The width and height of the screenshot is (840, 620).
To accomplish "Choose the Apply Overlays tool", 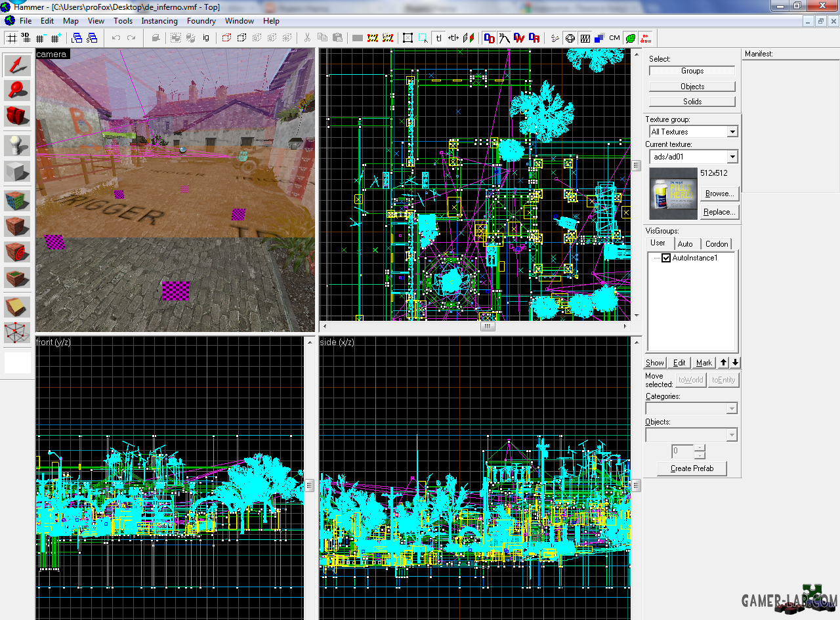I will coord(18,278).
